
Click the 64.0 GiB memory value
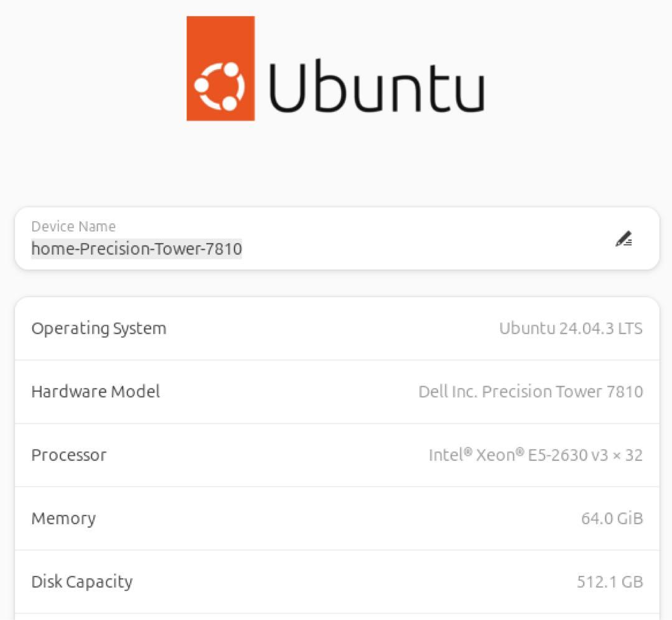tap(612, 519)
